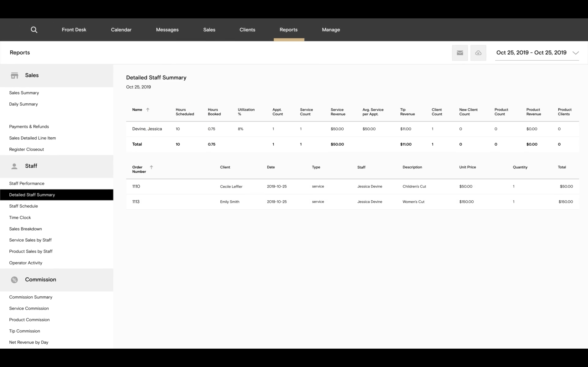Click the search magnifier icon
The height and width of the screenshot is (367, 588).
(34, 30)
